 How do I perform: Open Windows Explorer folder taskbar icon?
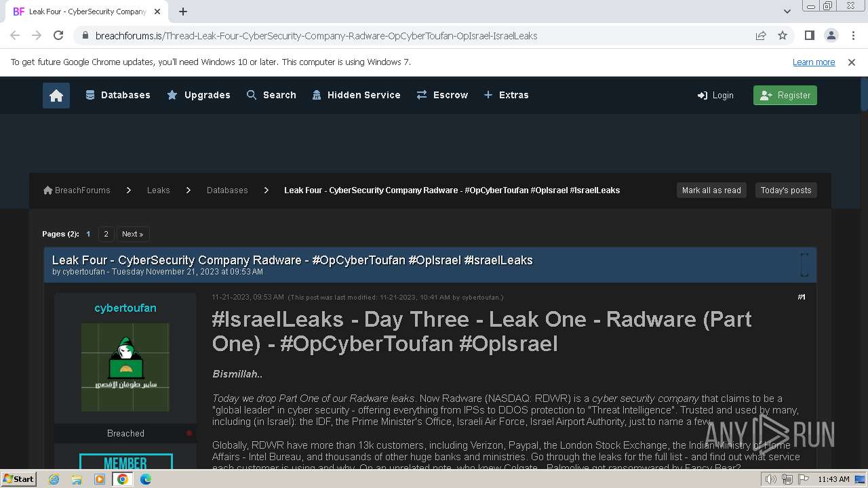pyautogui.click(x=77, y=479)
